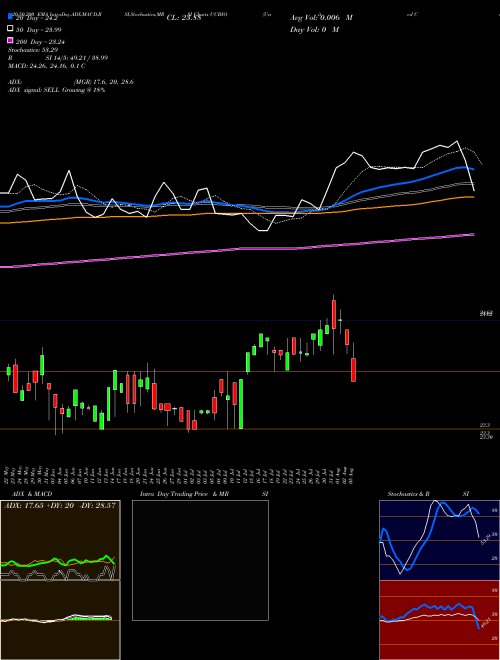The height and width of the screenshot is (660, 500).
Task: Select the '50 Day - 23.99' legend label
Action: pyautogui.click(x=39, y=29)
